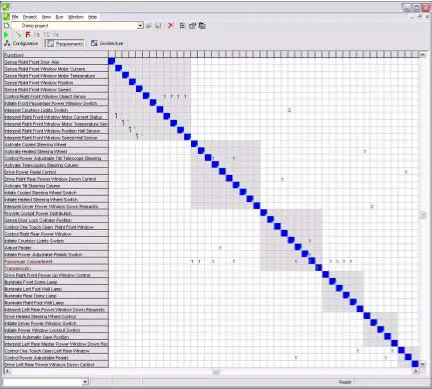
Task: Click the vertical scrollbar up arrow
Action: click(423, 54)
